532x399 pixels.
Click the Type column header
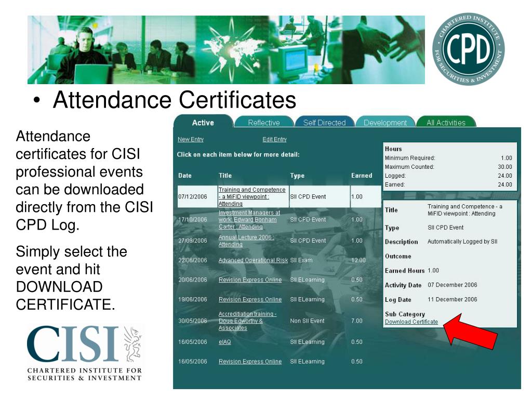point(297,176)
